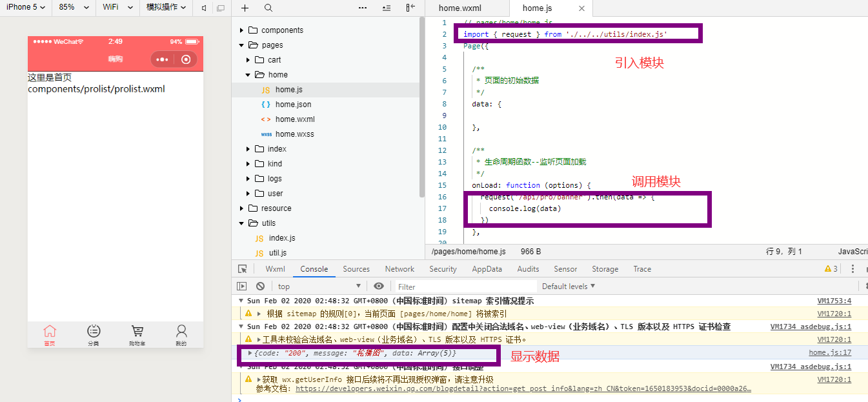Viewport: 868px width, 402px height.
Task: Click the warning count badge showing 3
Action: (831, 269)
